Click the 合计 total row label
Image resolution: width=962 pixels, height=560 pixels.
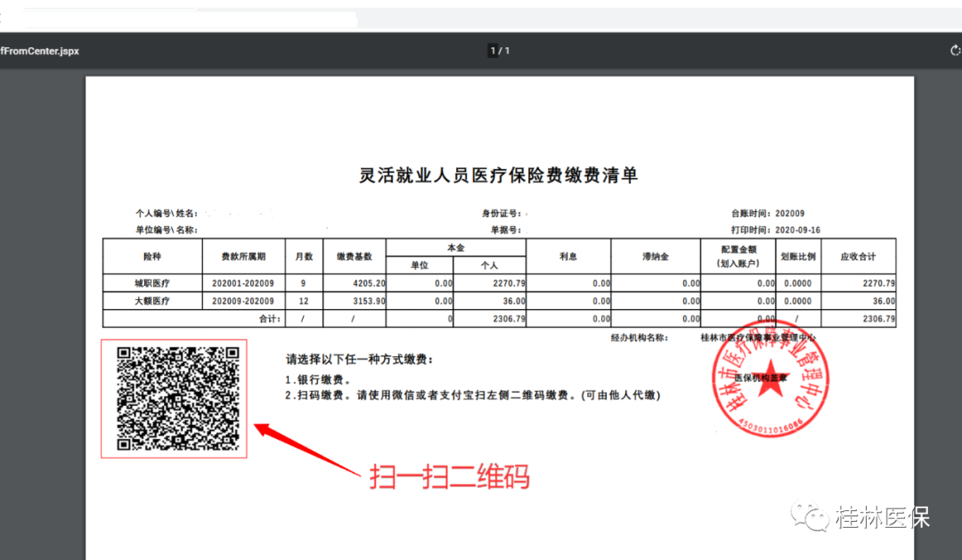pos(269,319)
